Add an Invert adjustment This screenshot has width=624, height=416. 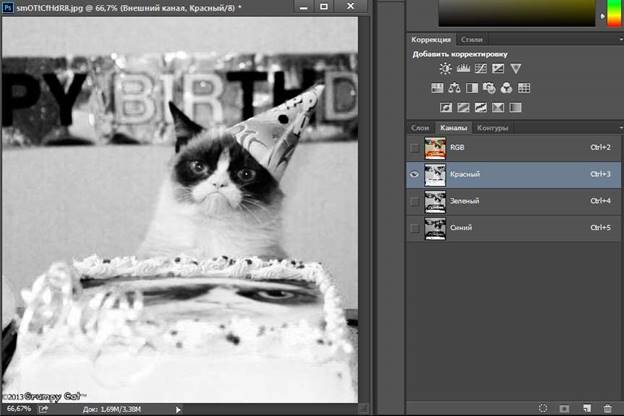coord(446,107)
